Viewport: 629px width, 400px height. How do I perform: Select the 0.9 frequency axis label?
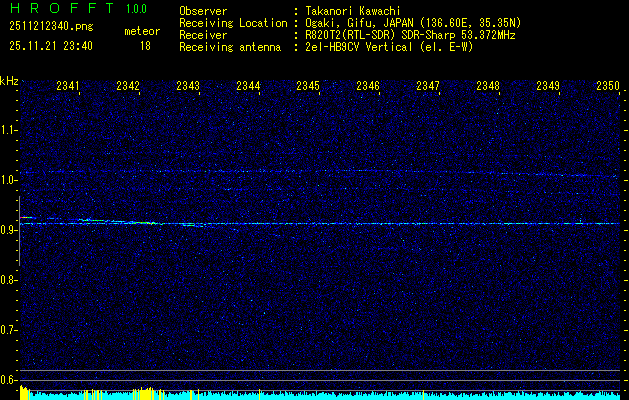pyautogui.click(x=9, y=230)
